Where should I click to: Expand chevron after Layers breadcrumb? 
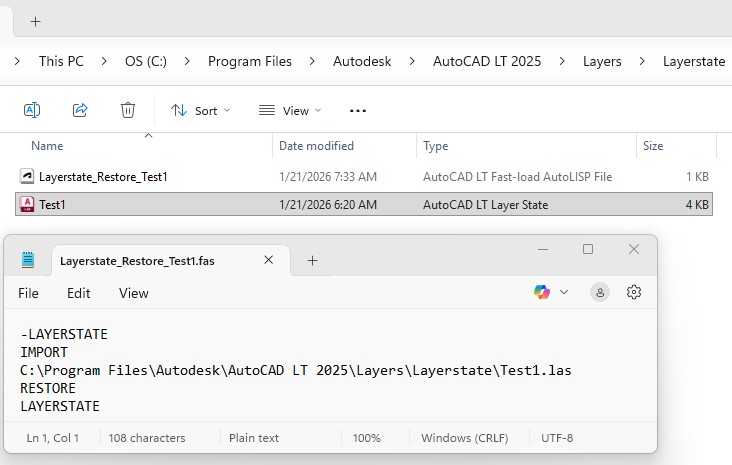click(642, 61)
